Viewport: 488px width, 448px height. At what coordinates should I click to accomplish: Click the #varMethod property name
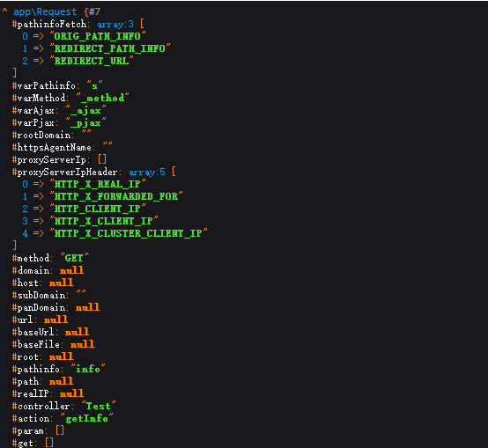39,98
